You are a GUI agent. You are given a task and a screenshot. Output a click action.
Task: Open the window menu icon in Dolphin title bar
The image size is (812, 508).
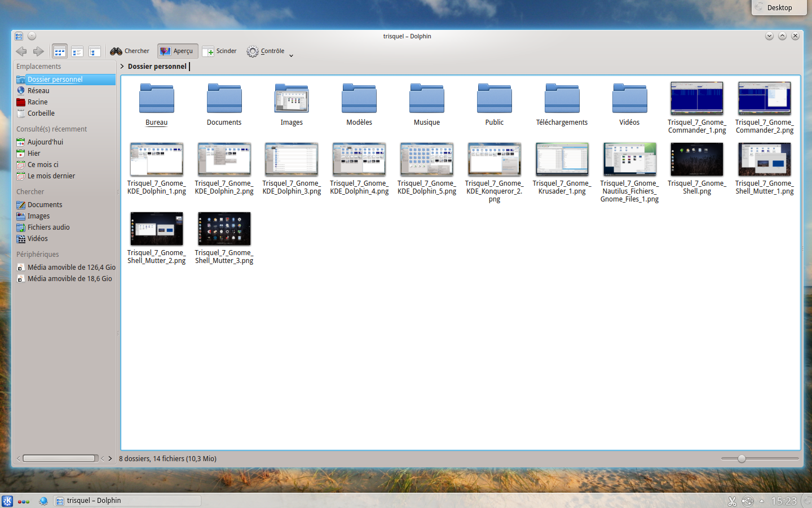[x=19, y=36]
